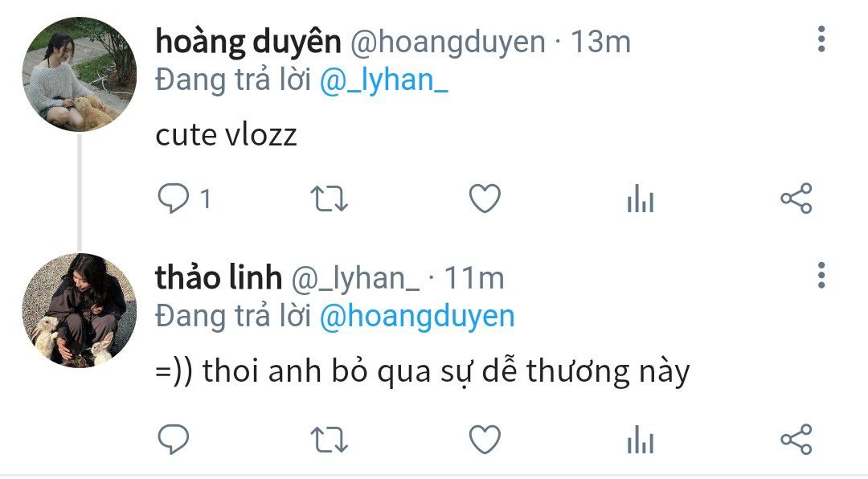Reply to thảo linh's tweet

174,440
